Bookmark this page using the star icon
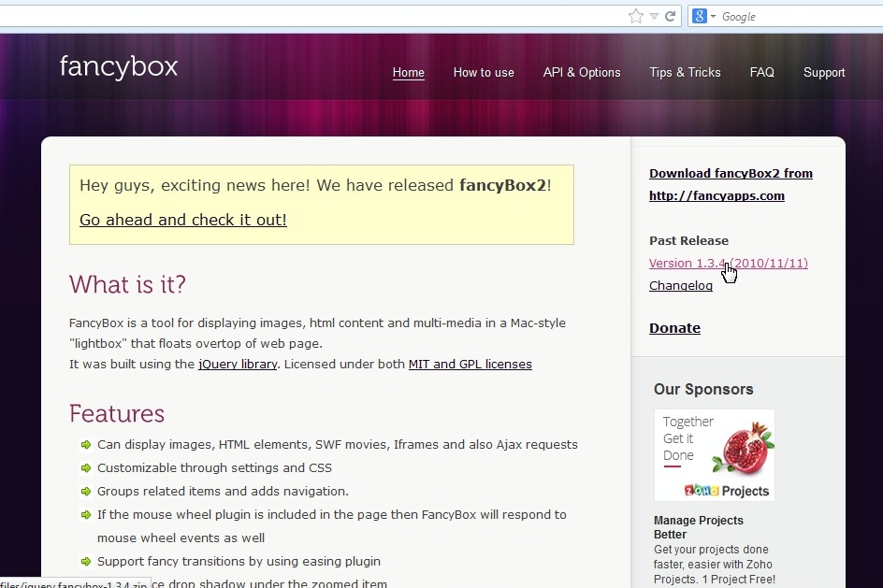Screen dimensions: 883x588 tap(634, 16)
